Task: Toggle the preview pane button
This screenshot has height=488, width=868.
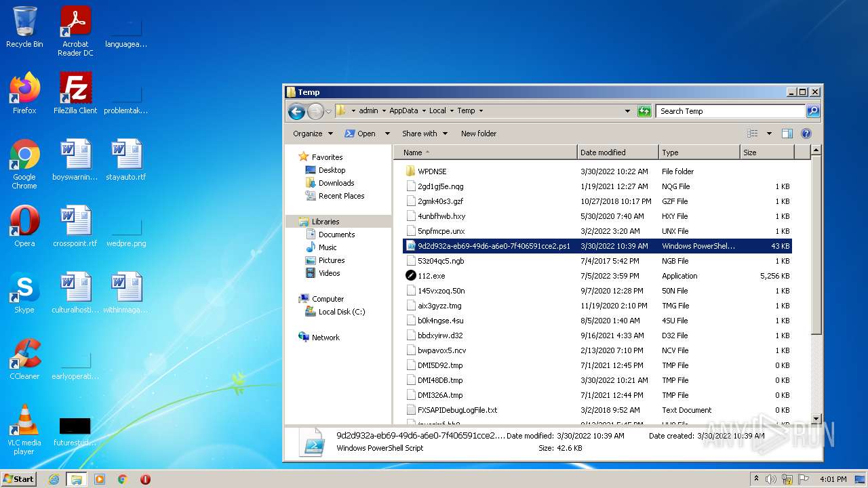Action: (x=787, y=134)
